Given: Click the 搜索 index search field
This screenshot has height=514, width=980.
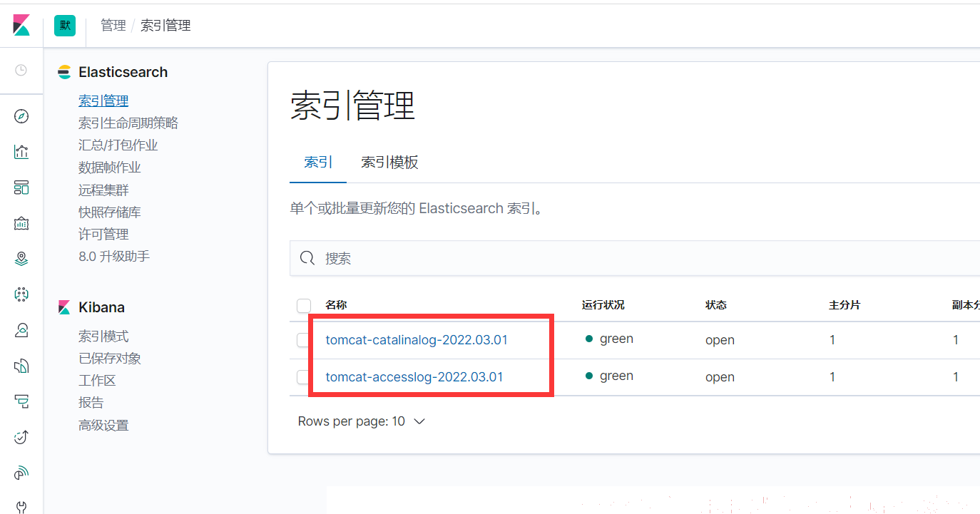Looking at the screenshot, I should coord(635,258).
